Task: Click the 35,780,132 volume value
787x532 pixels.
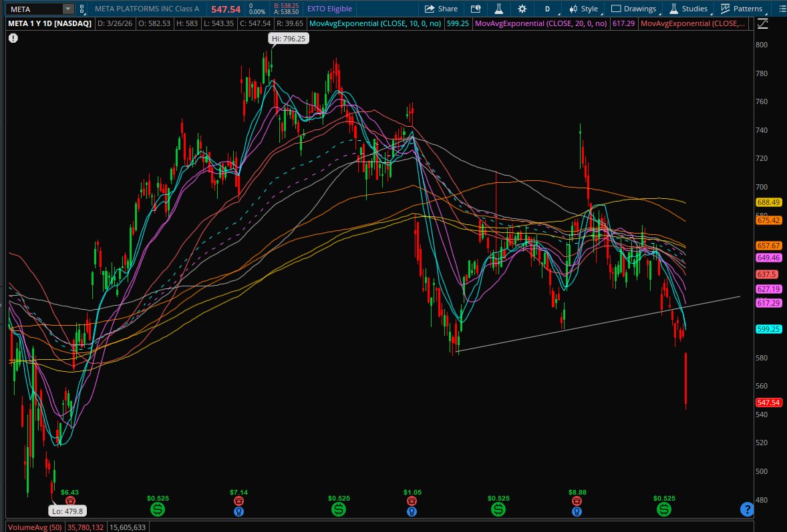Action: click(x=86, y=527)
